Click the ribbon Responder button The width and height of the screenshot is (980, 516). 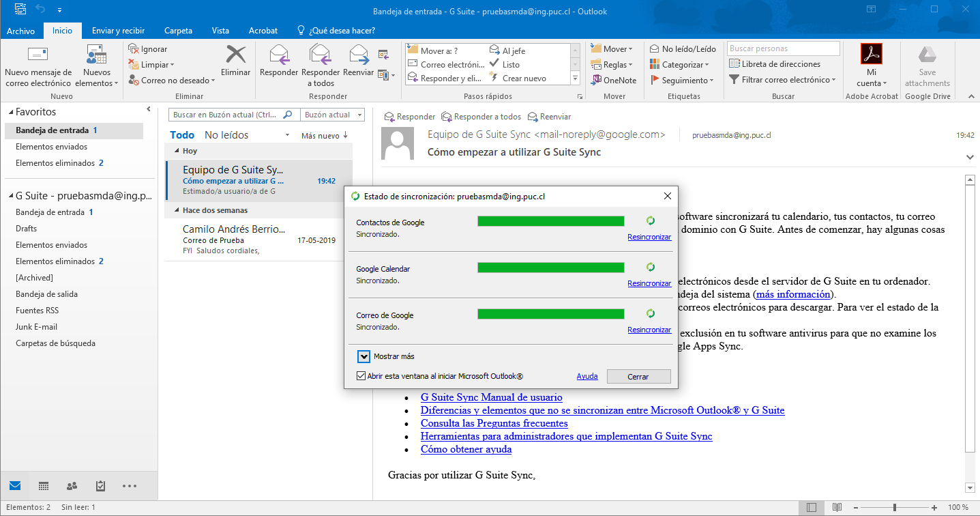tap(279, 61)
